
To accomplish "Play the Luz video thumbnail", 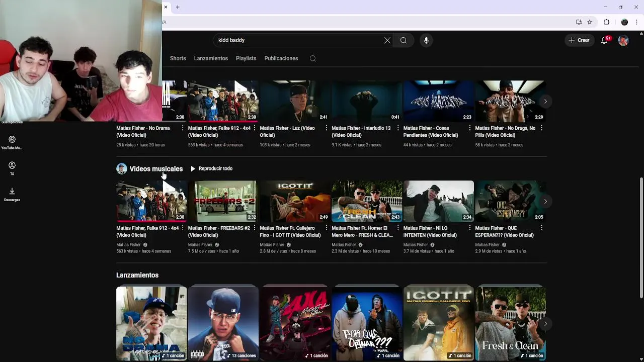I will (295, 101).
